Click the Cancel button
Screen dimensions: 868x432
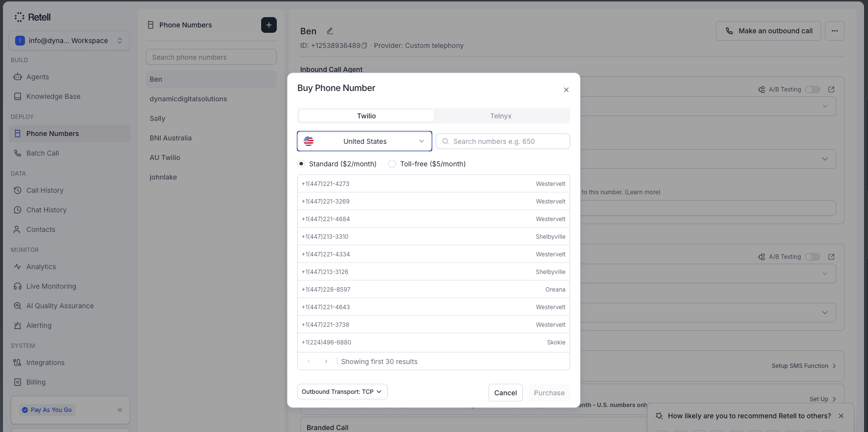506,393
